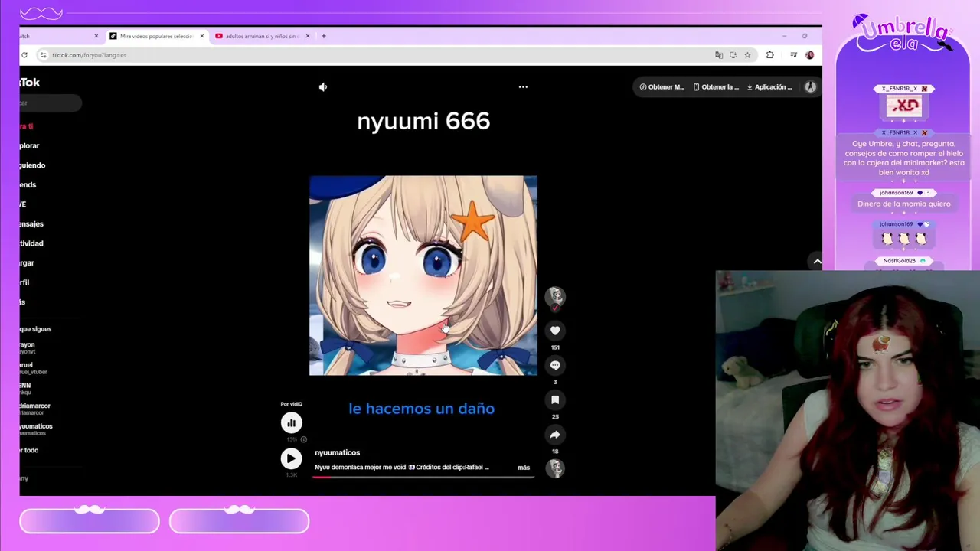Click the TikTok logo

click(30, 83)
